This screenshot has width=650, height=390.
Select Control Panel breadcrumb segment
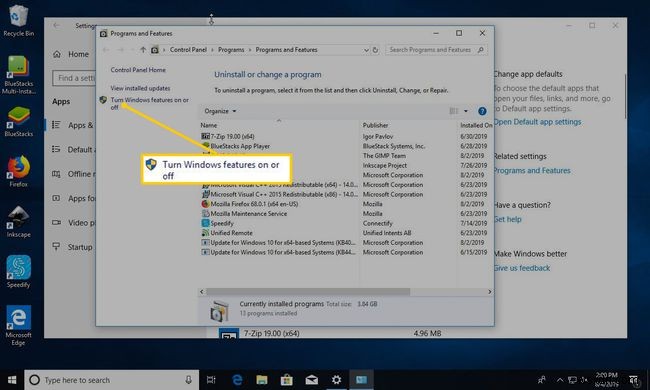coord(188,50)
